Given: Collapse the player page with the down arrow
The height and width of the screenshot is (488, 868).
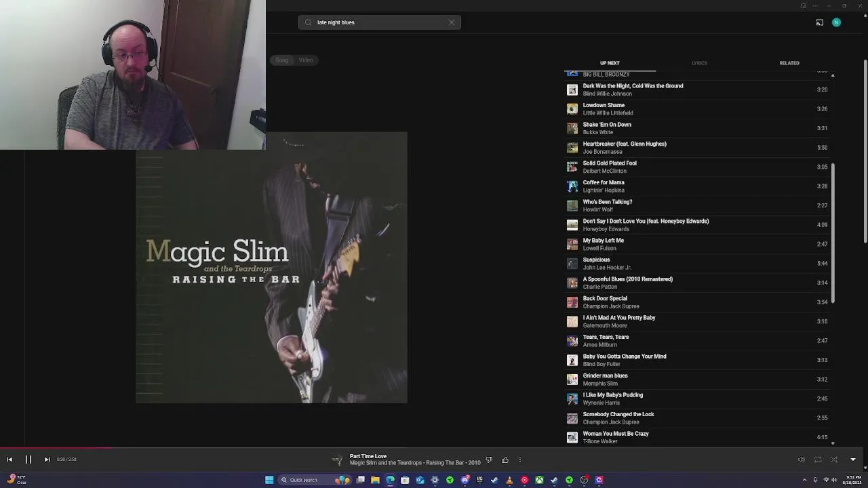Looking at the screenshot, I should click(x=853, y=460).
